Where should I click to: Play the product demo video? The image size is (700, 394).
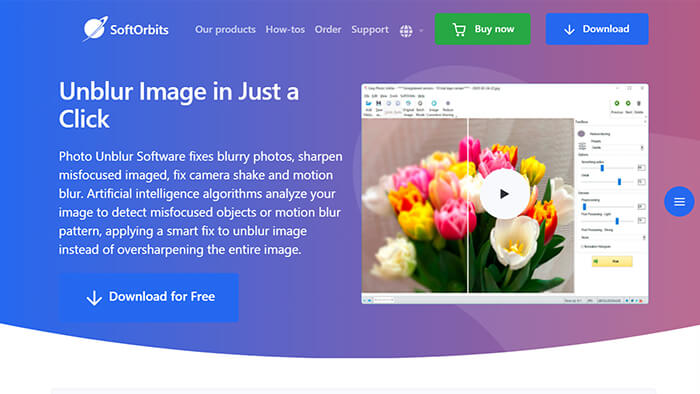tap(504, 194)
